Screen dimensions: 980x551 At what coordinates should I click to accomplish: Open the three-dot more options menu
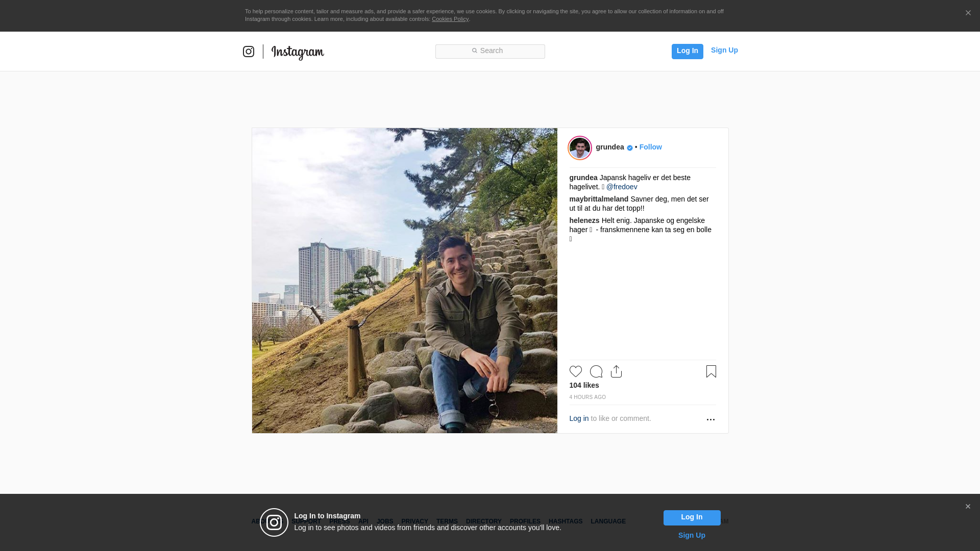tap(710, 419)
